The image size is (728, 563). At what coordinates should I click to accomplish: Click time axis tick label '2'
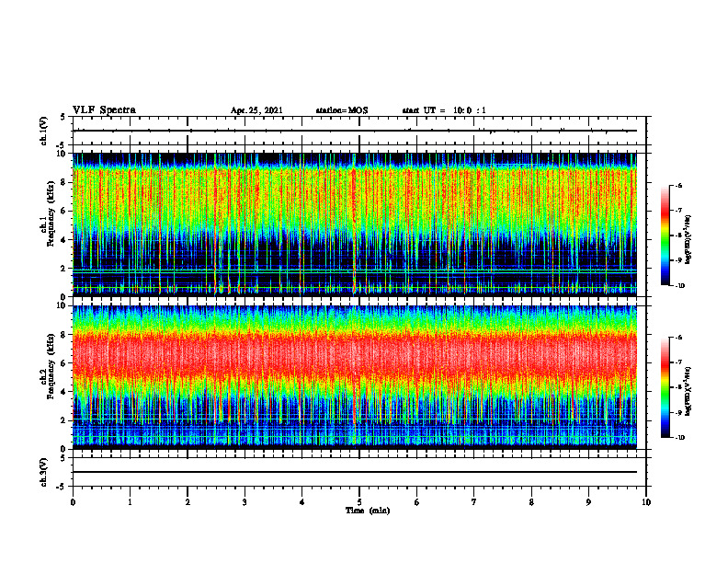[x=188, y=502]
